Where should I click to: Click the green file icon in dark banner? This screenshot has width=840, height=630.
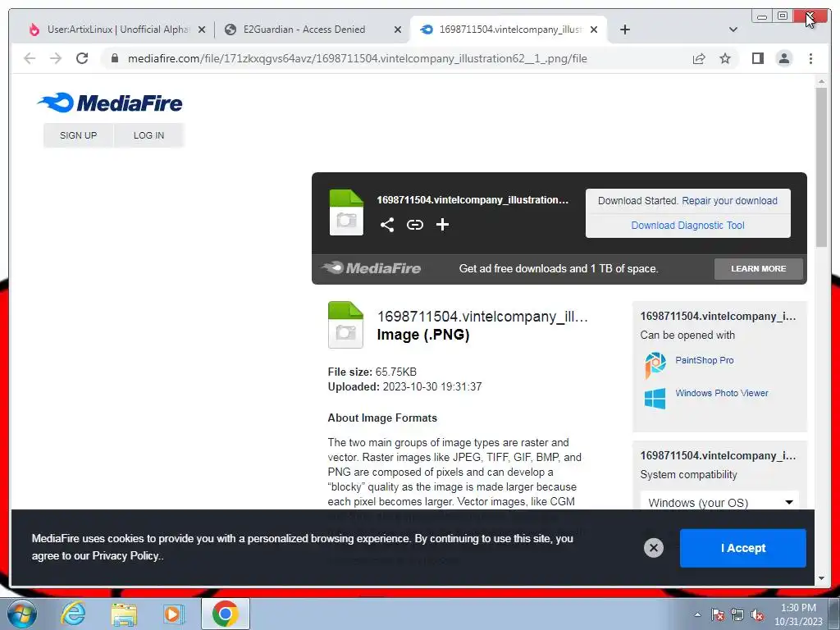tap(346, 212)
